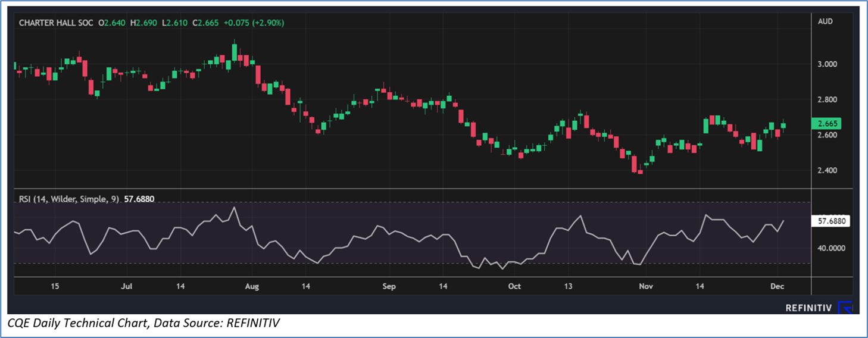This screenshot has width=868, height=338.
Task: Click the green 2.665 current price tag
Action: [x=828, y=124]
